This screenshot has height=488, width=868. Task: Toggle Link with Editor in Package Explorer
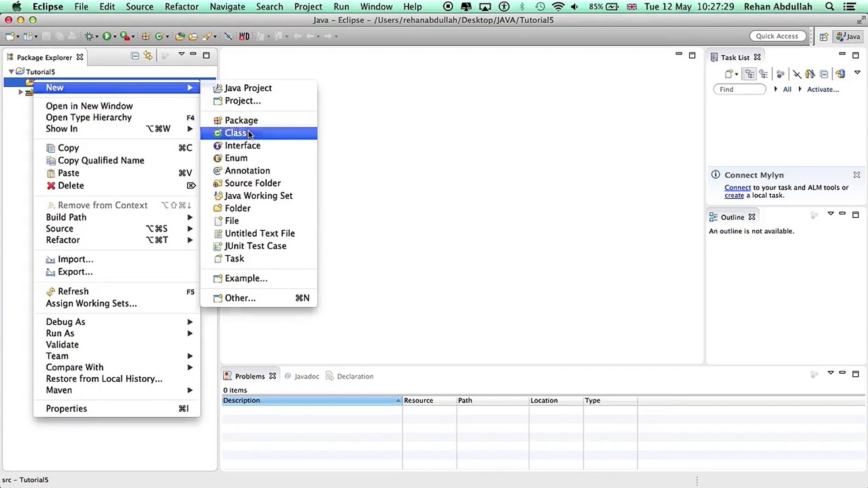pos(148,55)
